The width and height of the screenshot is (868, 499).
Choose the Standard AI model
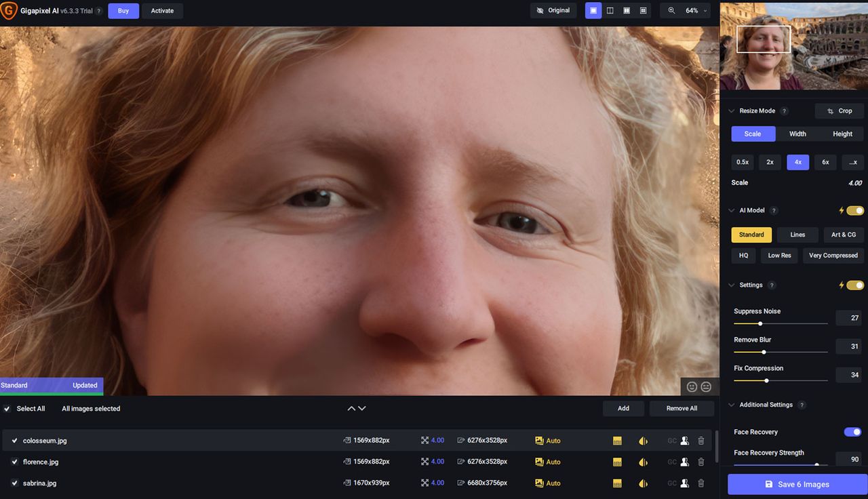(751, 235)
